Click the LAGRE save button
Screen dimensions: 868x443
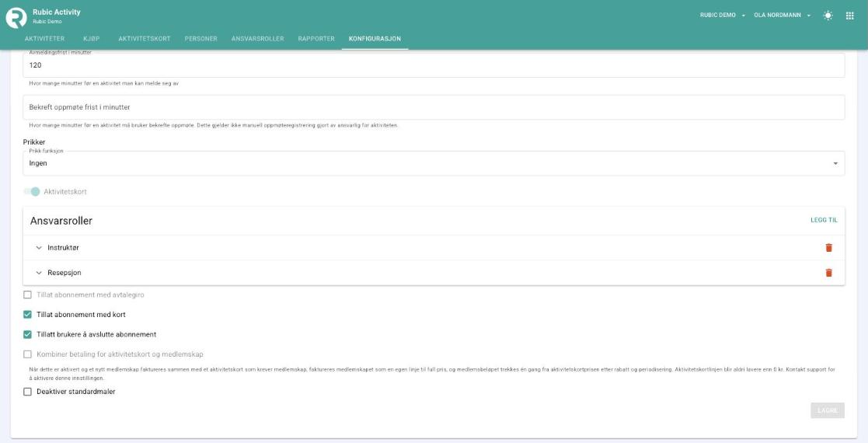[x=828, y=410]
